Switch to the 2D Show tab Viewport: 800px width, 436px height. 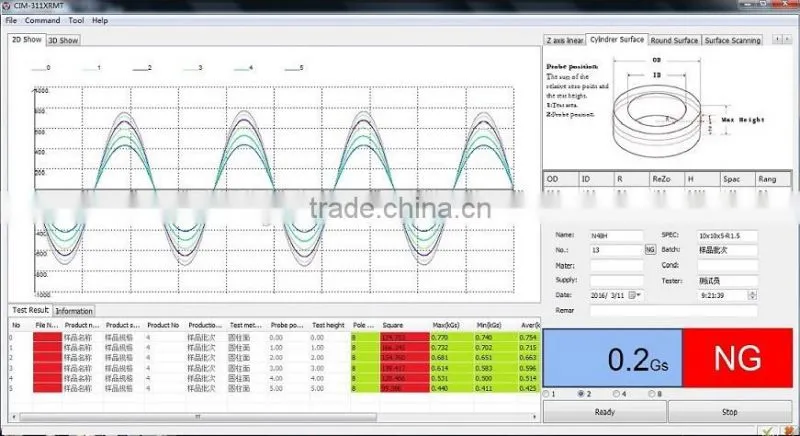coord(27,39)
